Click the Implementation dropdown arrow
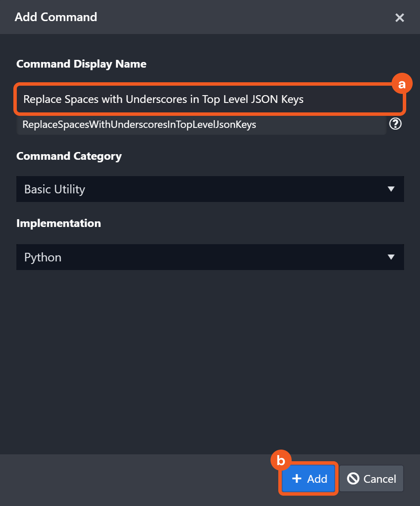 pyautogui.click(x=391, y=257)
